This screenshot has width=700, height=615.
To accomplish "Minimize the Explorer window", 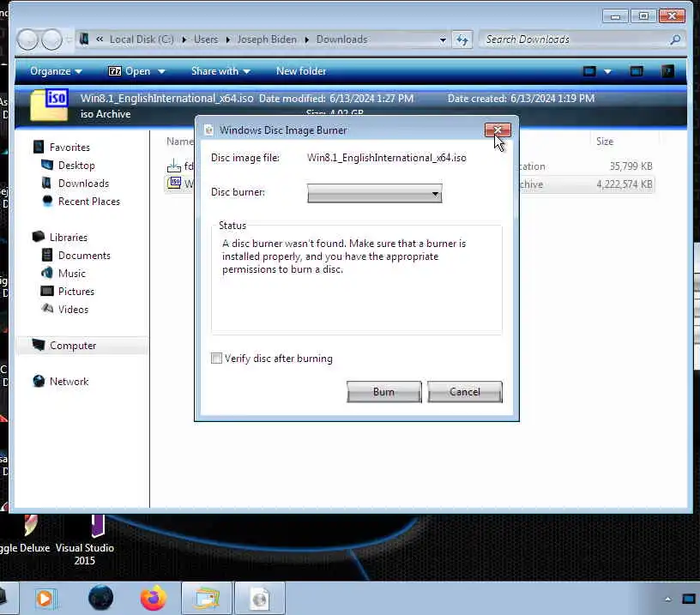I will click(x=616, y=16).
